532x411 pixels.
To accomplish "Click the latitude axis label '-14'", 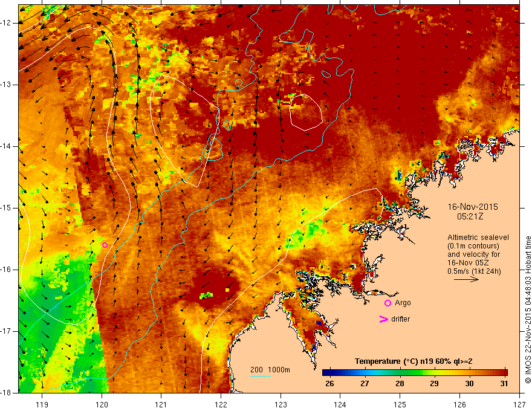I will point(6,146).
